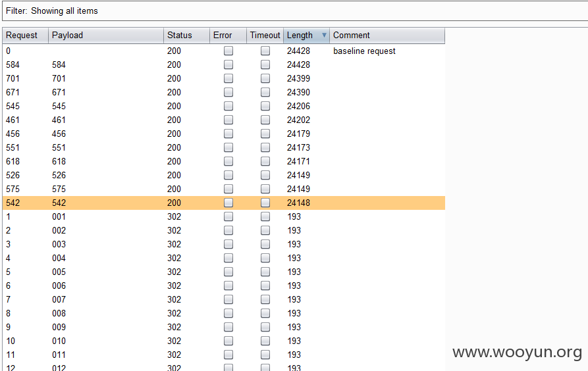Open the results filter bar
Viewport: 588px width, 371px height.
(295, 11)
